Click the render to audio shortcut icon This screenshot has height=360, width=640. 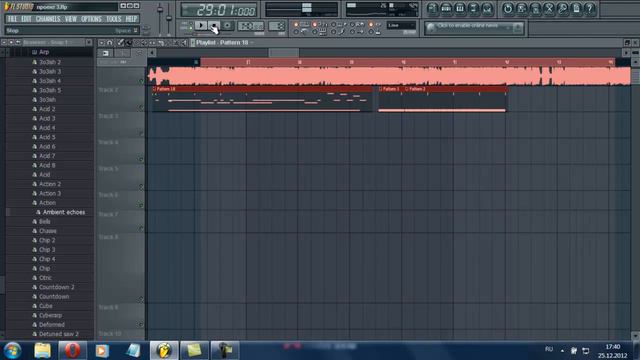[x=536, y=9]
